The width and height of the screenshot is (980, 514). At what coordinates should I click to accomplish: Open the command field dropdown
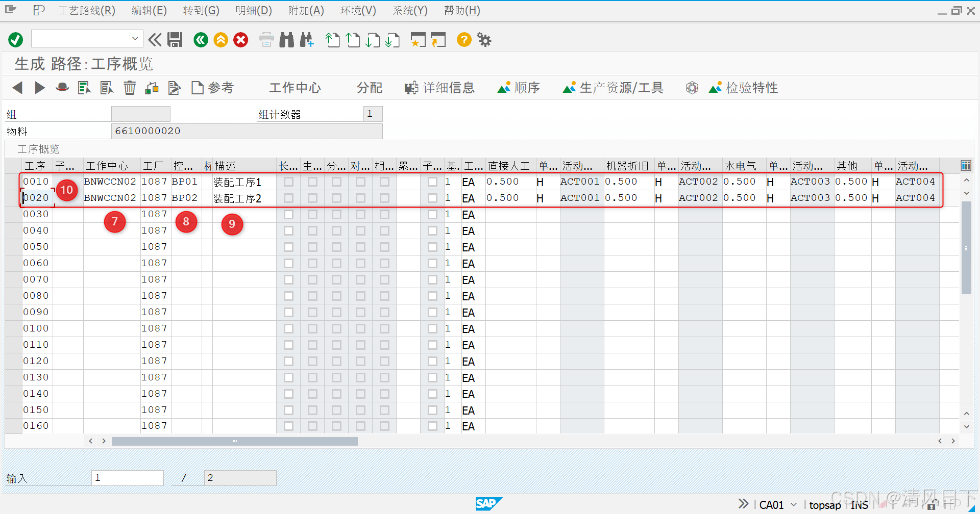pyautogui.click(x=135, y=38)
